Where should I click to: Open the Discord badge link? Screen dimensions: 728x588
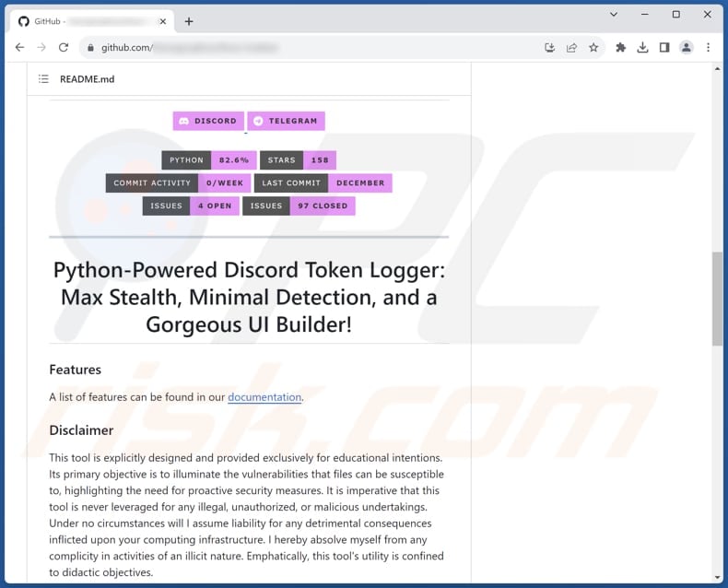(208, 122)
